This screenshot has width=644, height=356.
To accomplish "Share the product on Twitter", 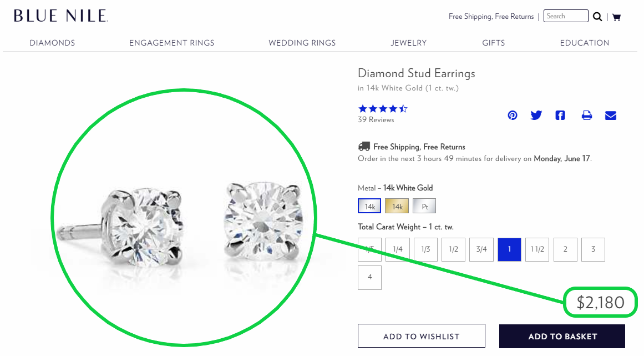I will coord(536,115).
